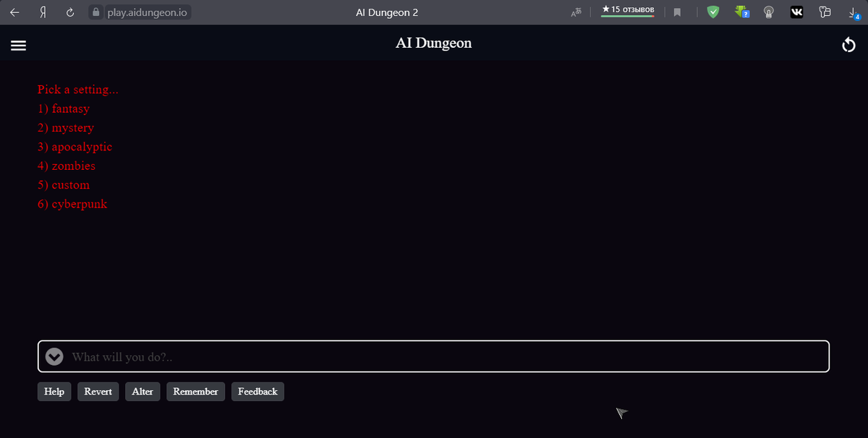This screenshot has height=438, width=868.
Task: Click the padlock site security icon
Action: tap(95, 12)
